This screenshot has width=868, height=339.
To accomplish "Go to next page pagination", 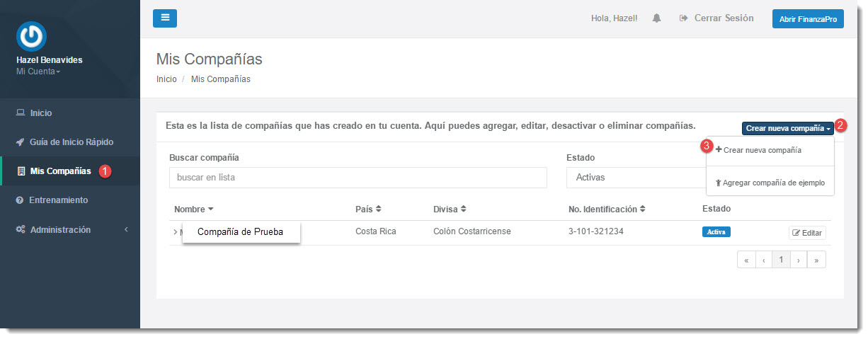I will 799,260.
